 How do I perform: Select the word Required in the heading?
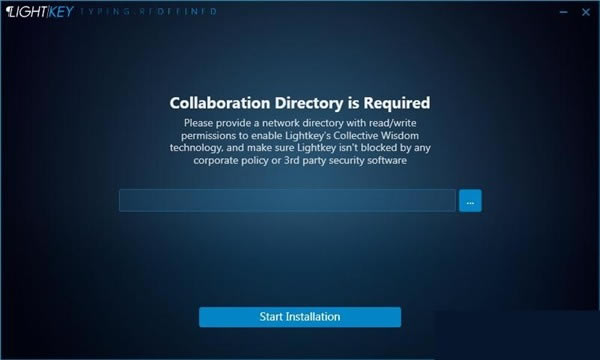tap(397, 103)
